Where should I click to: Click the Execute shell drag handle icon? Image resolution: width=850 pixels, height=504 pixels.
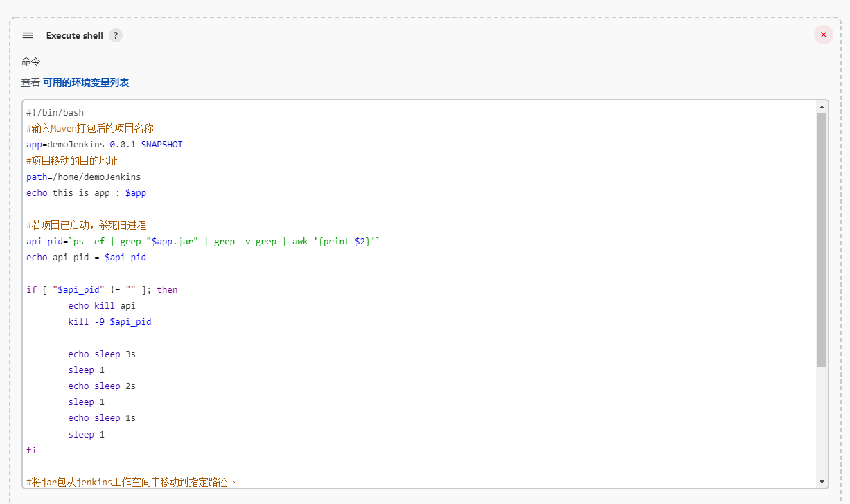click(x=28, y=35)
